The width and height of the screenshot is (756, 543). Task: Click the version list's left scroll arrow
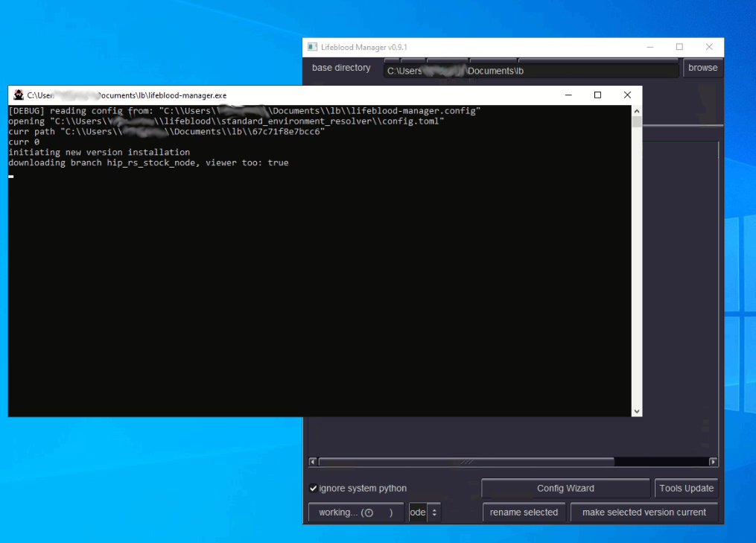(x=313, y=462)
